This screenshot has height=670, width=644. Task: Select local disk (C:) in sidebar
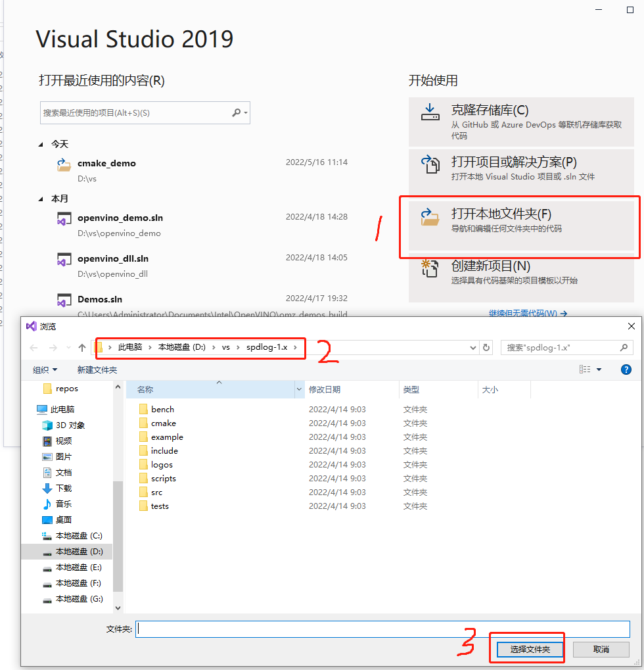[72, 536]
